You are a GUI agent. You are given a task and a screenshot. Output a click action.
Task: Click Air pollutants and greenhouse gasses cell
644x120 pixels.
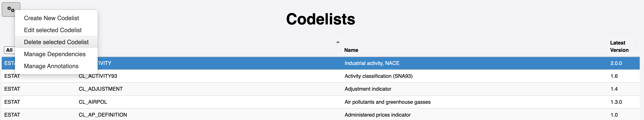388,102
